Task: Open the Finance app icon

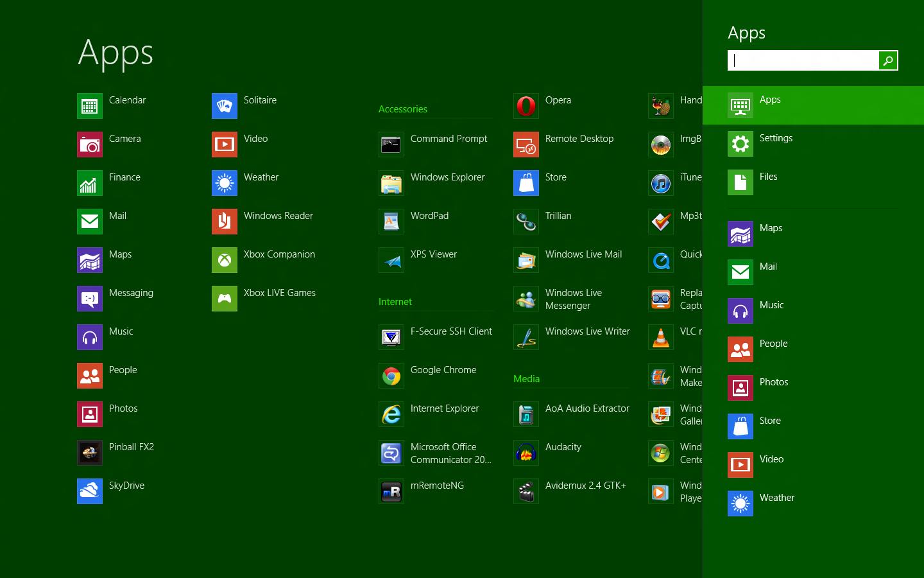Action: pos(90,183)
